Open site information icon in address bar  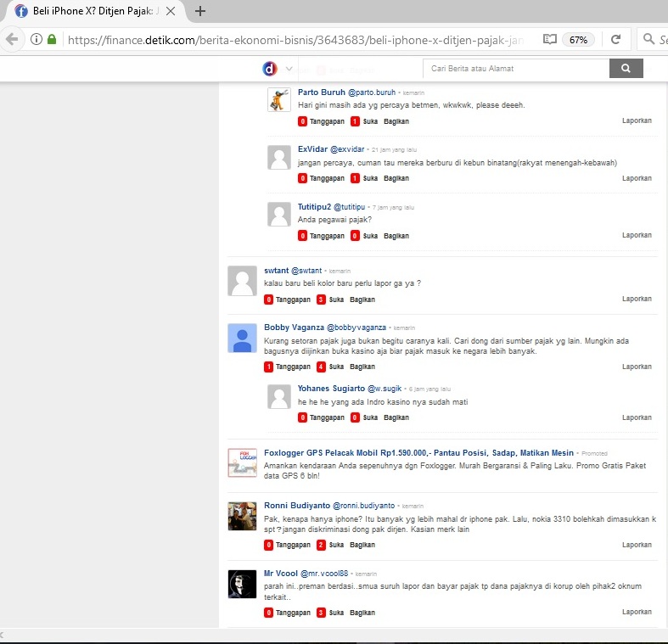click(x=36, y=39)
